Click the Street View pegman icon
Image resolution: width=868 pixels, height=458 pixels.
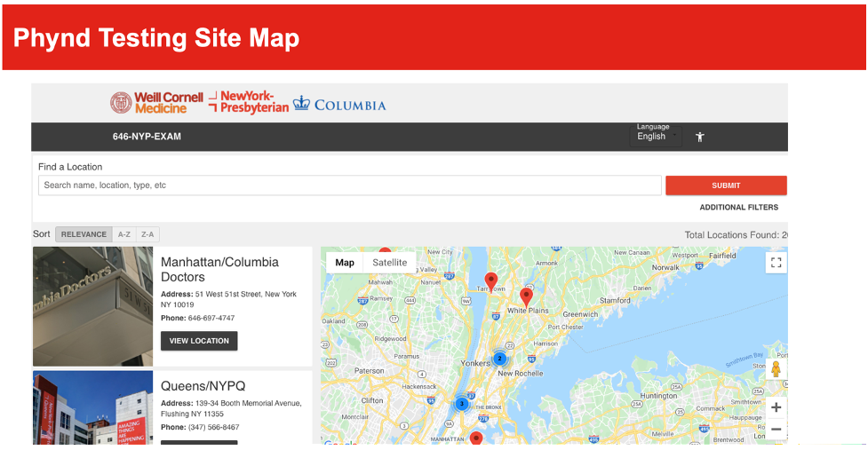(x=776, y=369)
